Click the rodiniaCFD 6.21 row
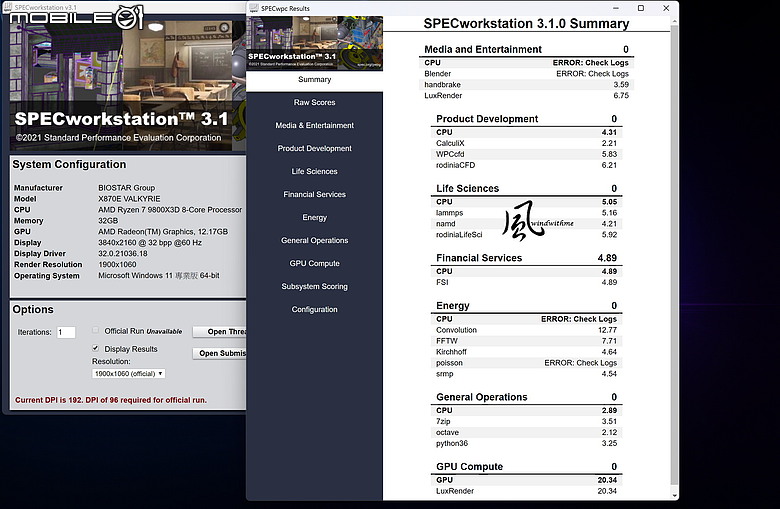The image size is (780, 509). [x=526, y=165]
